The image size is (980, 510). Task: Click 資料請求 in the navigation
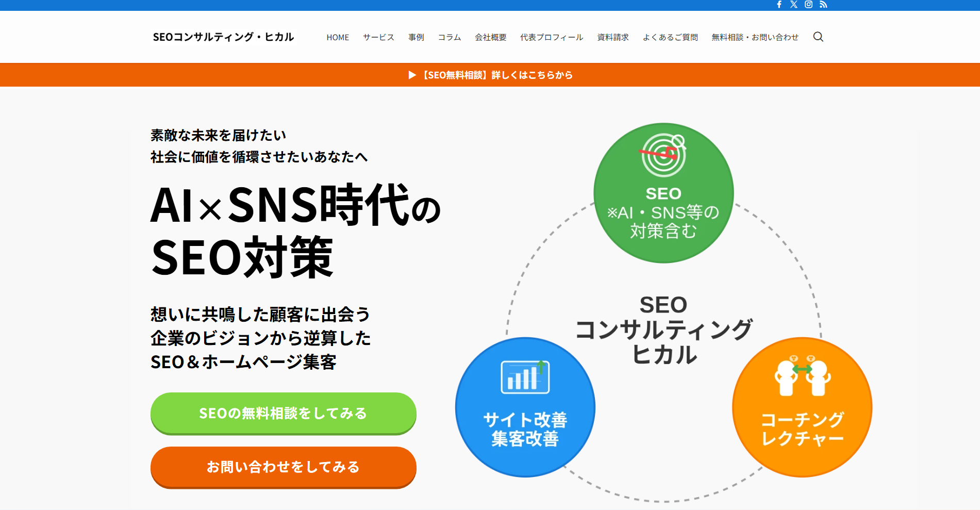click(x=612, y=37)
